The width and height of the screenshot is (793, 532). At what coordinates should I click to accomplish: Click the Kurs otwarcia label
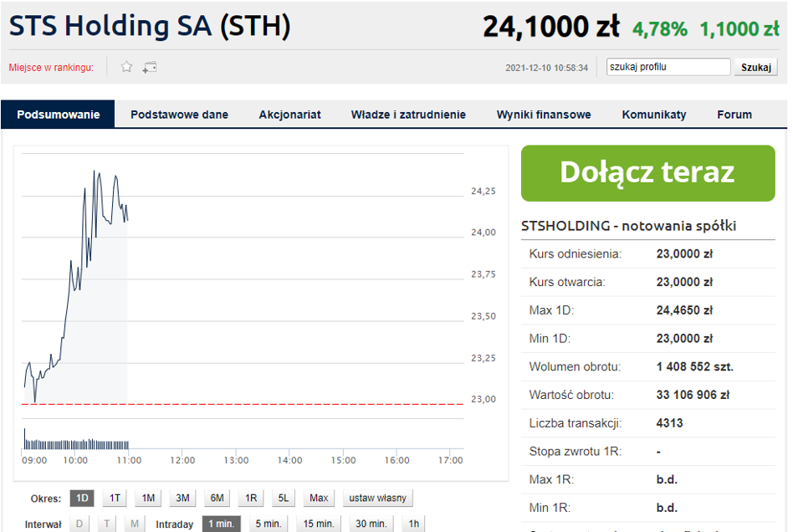pyautogui.click(x=567, y=282)
